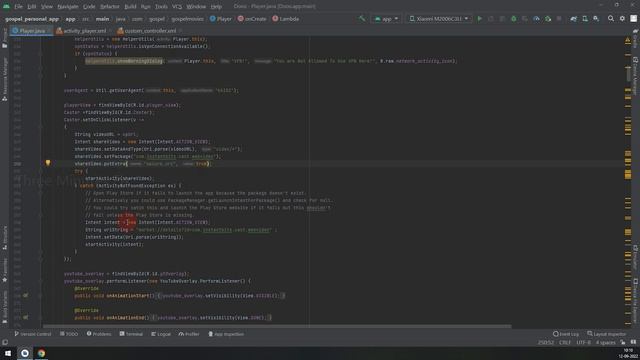The image size is (640, 360).
Task: Open the Windows Start menu
Action: pos(8,353)
